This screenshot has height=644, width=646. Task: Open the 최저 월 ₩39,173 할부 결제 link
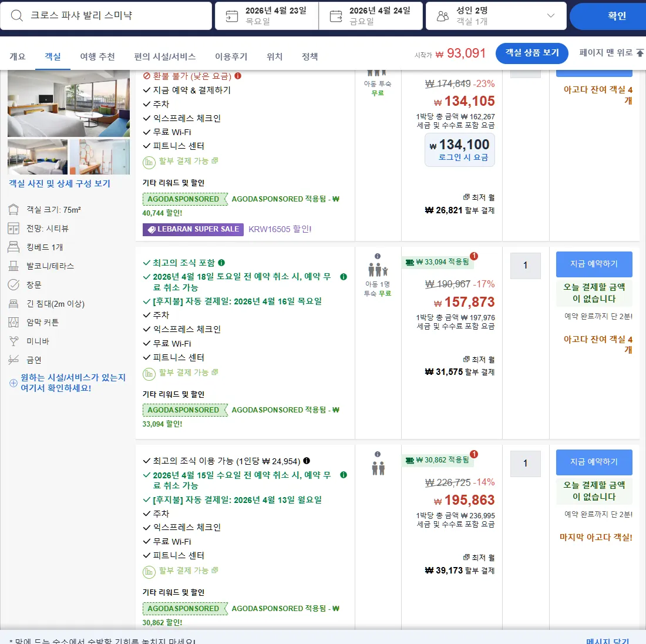coord(460,565)
